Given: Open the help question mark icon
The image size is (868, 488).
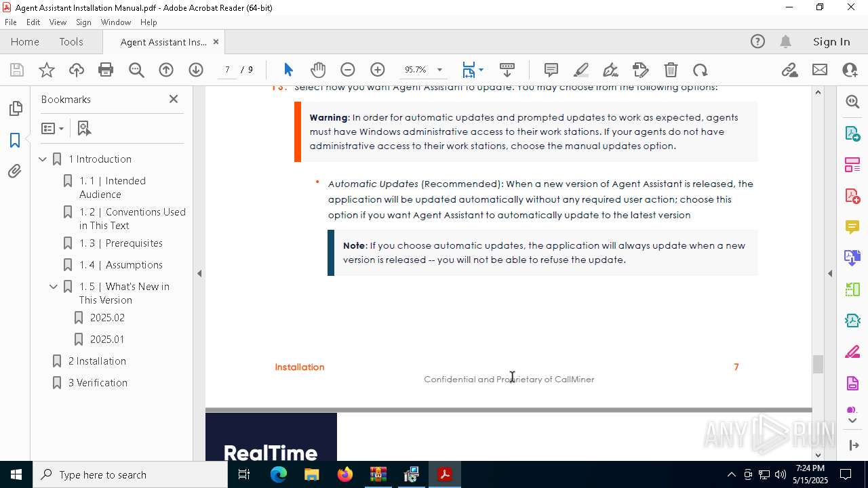Looking at the screenshot, I should tap(757, 41).
